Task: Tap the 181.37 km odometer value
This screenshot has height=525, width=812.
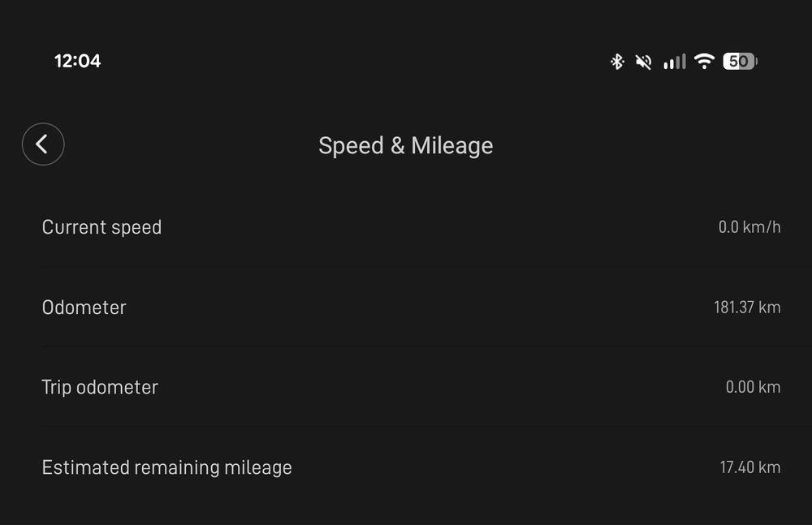Action: pyautogui.click(x=747, y=308)
